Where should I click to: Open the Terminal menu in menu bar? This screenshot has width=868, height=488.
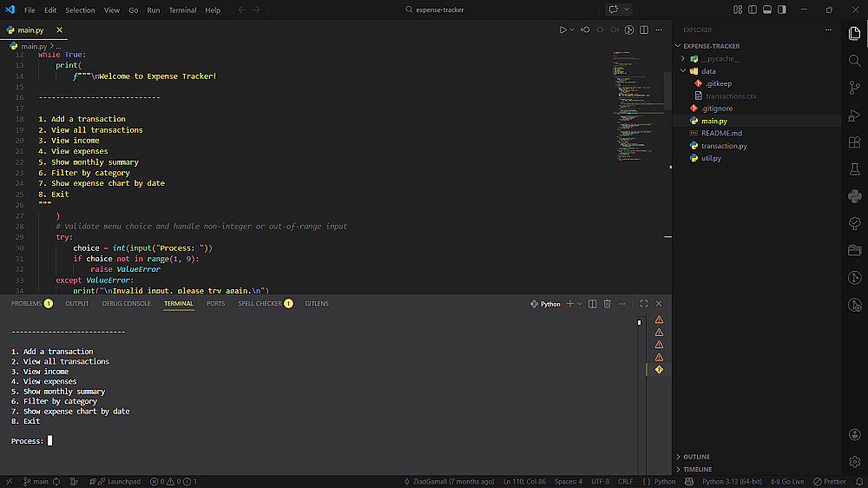[x=182, y=10]
